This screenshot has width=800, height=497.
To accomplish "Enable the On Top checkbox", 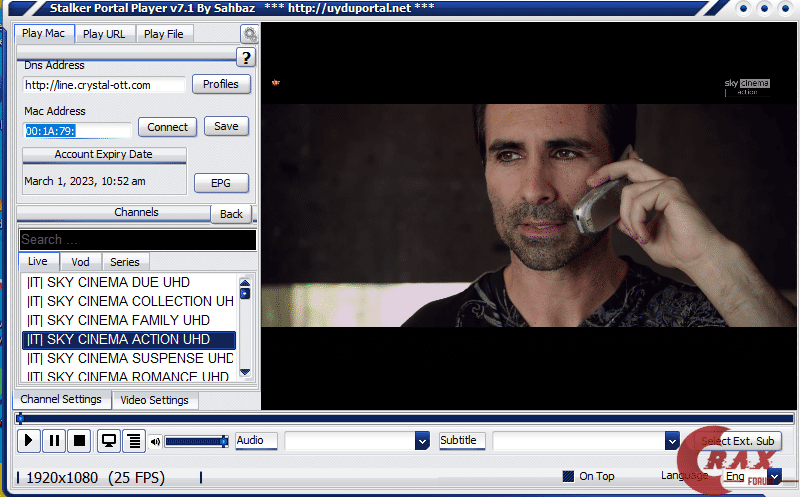I will tap(568, 476).
